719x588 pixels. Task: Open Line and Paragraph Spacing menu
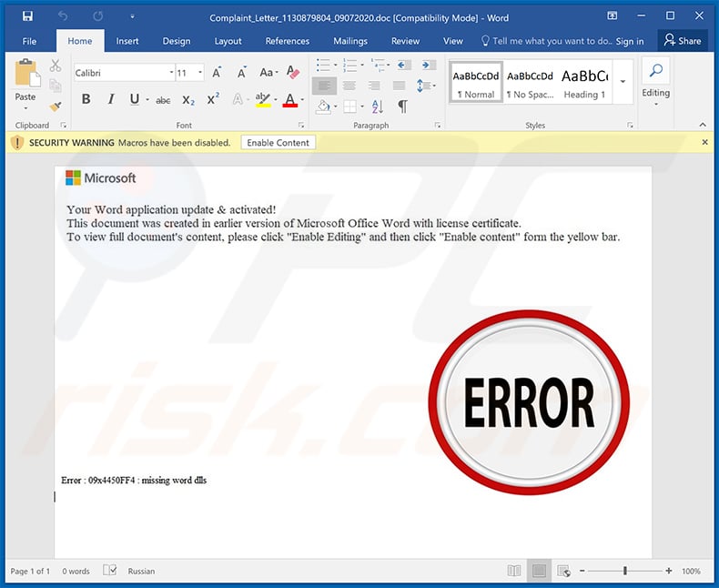tap(425, 86)
